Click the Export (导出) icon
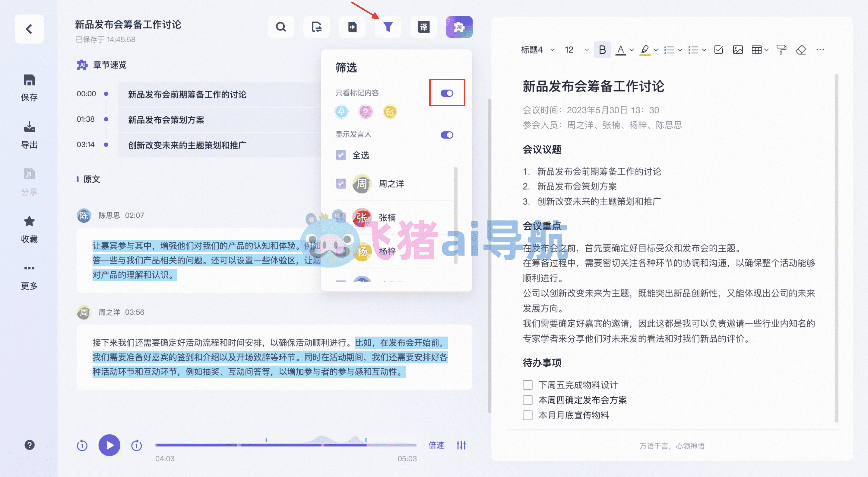 (x=29, y=127)
